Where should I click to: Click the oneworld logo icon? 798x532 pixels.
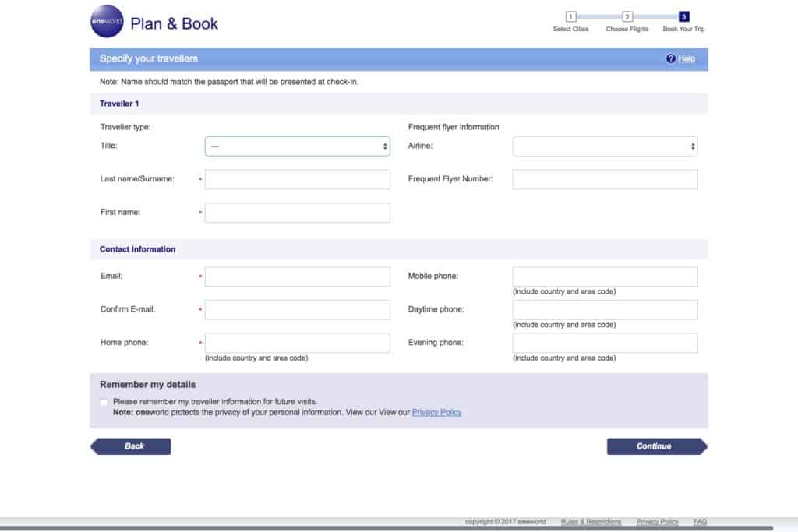[x=107, y=22]
